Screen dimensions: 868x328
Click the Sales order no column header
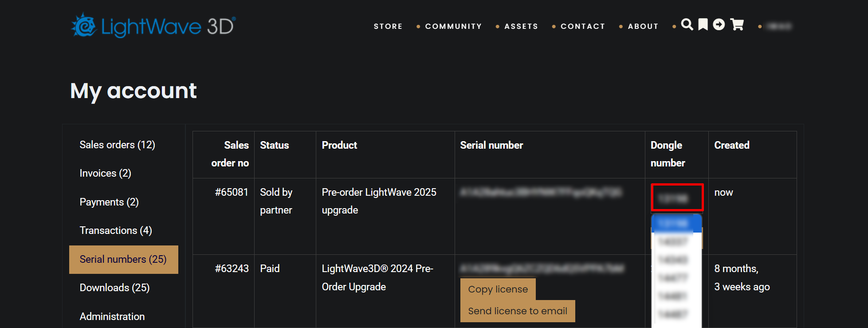point(230,154)
